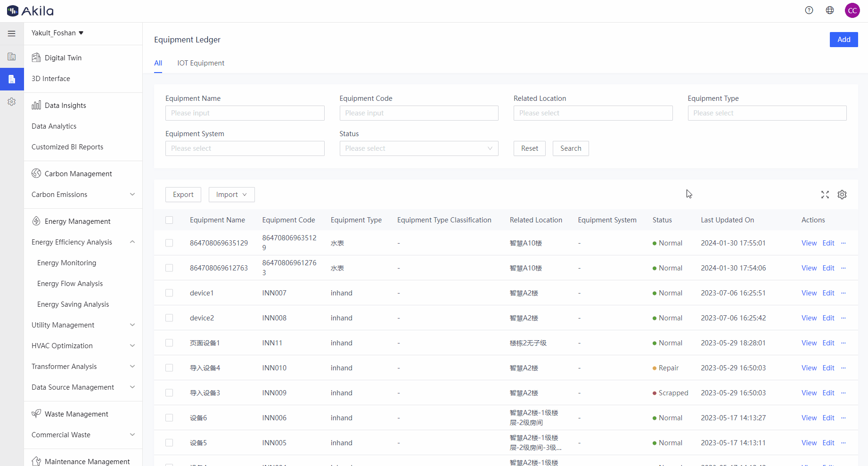Check the select-all header checkbox
The height and width of the screenshot is (466, 868).
click(169, 220)
